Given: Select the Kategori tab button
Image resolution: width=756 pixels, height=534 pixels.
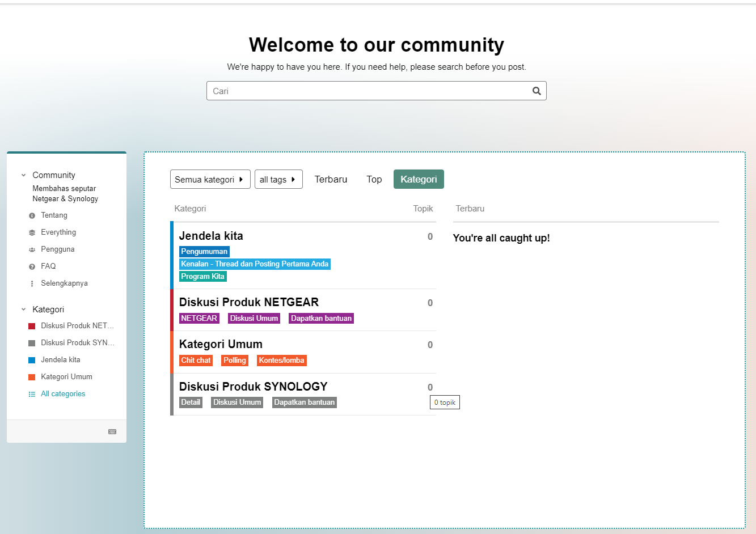Looking at the screenshot, I should 419,179.
